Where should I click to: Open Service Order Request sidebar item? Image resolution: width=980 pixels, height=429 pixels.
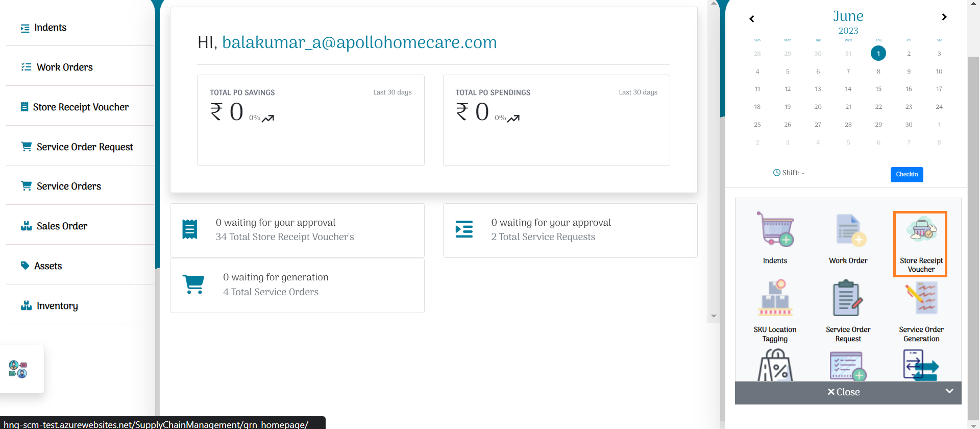coord(77,147)
